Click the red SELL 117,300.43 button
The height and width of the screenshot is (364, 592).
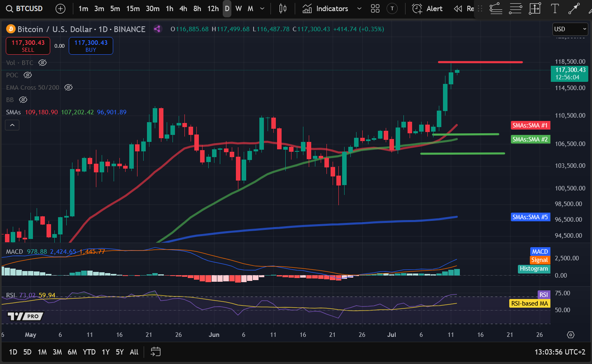tap(28, 46)
